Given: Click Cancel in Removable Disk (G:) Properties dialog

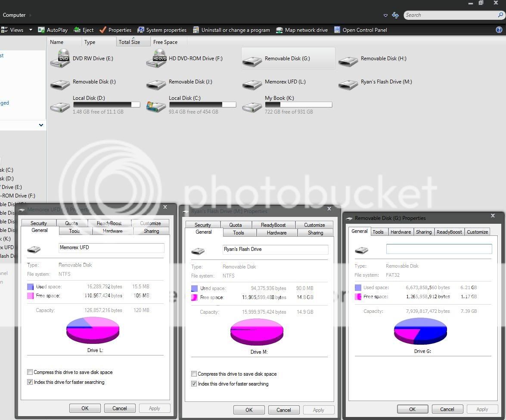Looking at the screenshot, I should click(x=447, y=409).
